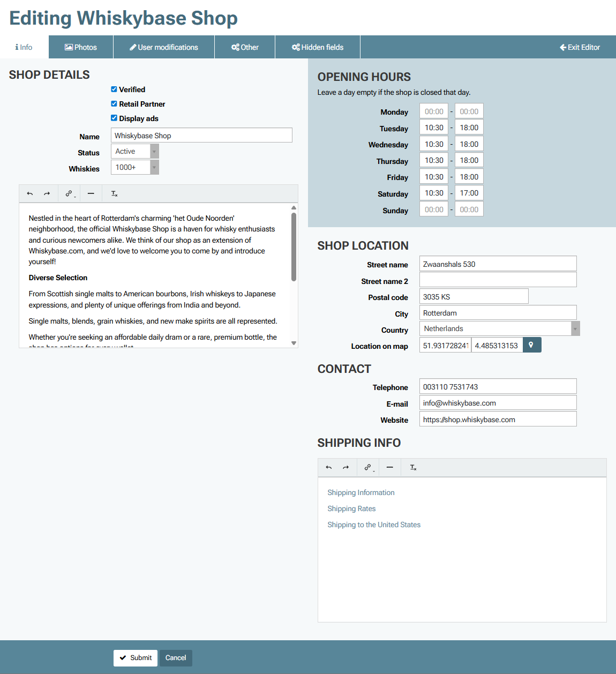Viewport: 616px width, 674px height.
Task: Insert horizontal rule in shipping editor
Action: click(390, 468)
